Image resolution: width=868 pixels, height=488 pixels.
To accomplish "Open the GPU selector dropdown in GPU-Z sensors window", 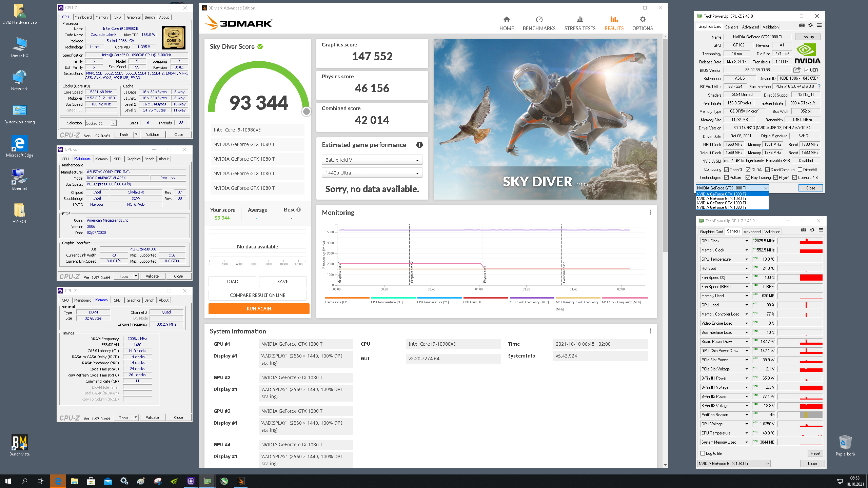I will [734, 463].
